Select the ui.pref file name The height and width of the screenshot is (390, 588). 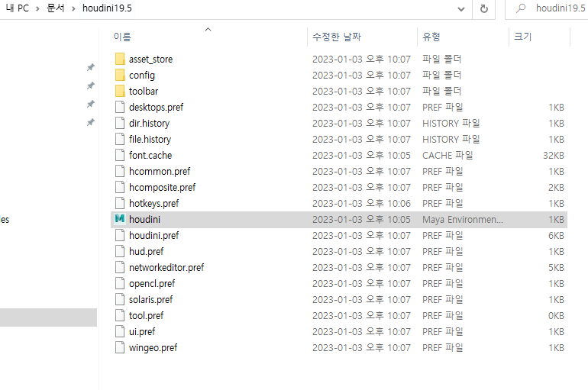(x=142, y=331)
